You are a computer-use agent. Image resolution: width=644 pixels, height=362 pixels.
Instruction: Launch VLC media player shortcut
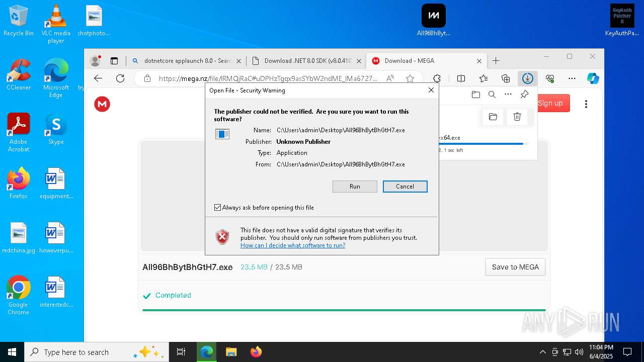coord(56,24)
